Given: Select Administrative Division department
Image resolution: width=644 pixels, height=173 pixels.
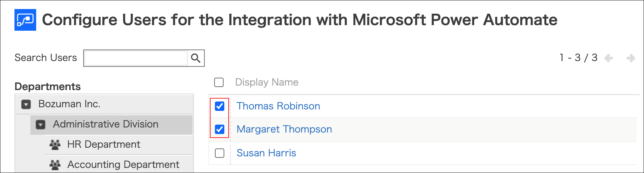Looking at the screenshot, I should pyautogui.click(x=106, y=124).
